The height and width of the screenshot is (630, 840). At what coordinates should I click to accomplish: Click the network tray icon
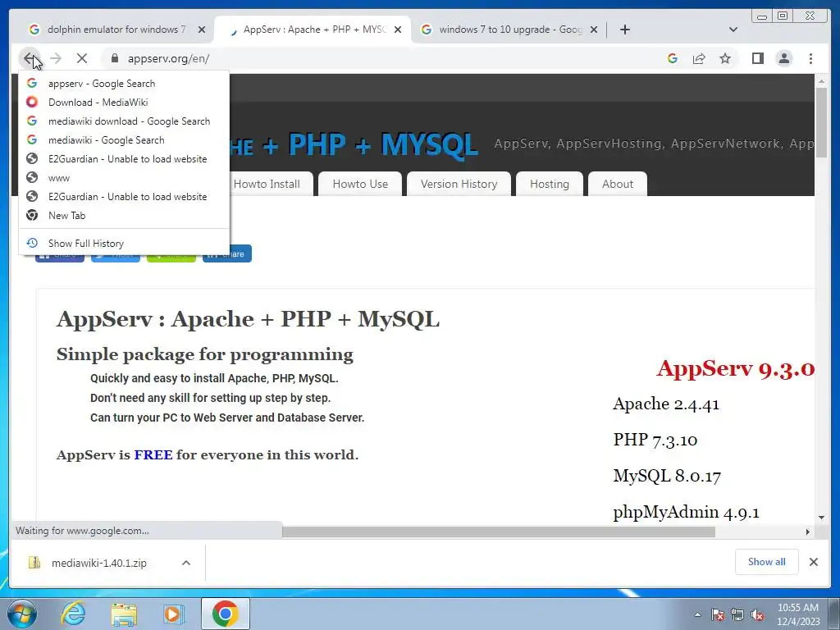pos(737,614)
